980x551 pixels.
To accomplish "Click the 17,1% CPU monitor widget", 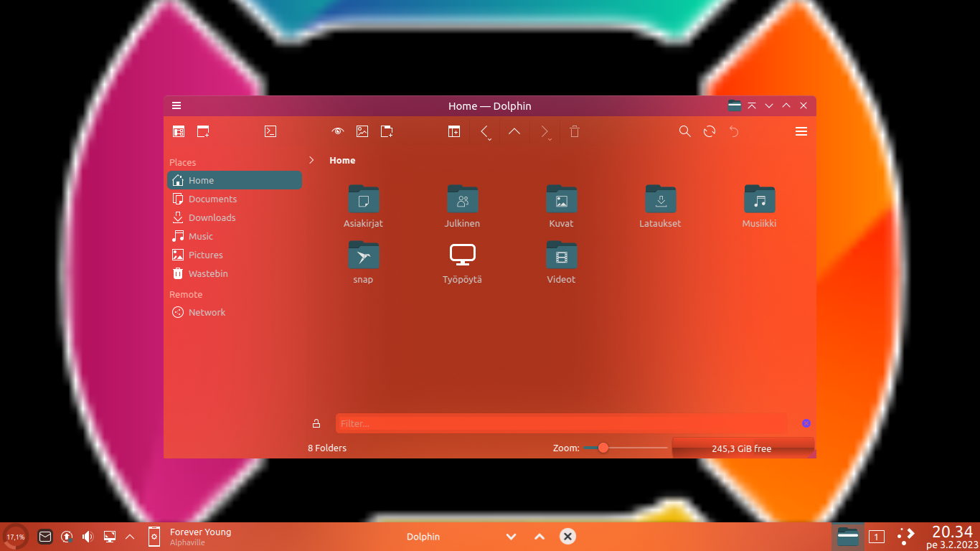I will [15, 536].
